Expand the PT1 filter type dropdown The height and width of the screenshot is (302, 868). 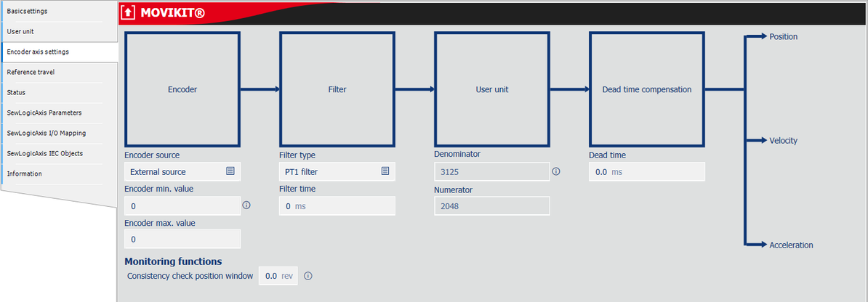(337, 172)
